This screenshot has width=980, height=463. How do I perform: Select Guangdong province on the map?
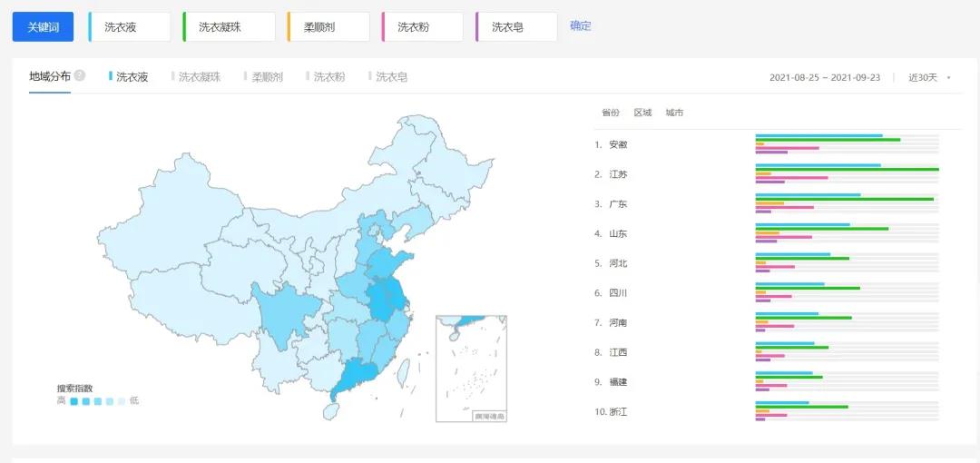[x=354, y=374]
